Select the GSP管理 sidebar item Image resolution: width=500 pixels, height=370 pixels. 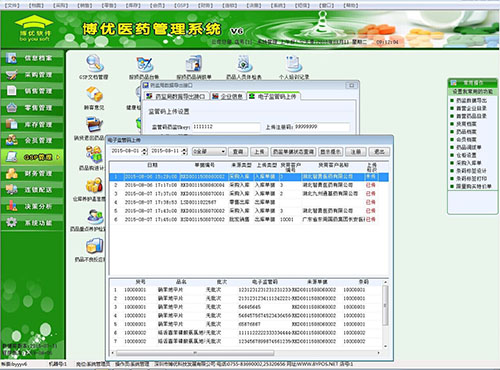pos(32,157)
